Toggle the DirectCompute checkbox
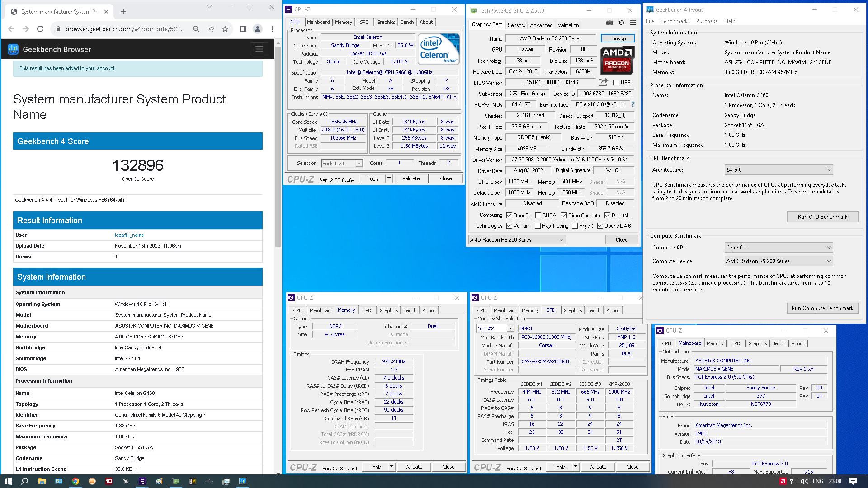868x488 pixels. tap(564, 216)
